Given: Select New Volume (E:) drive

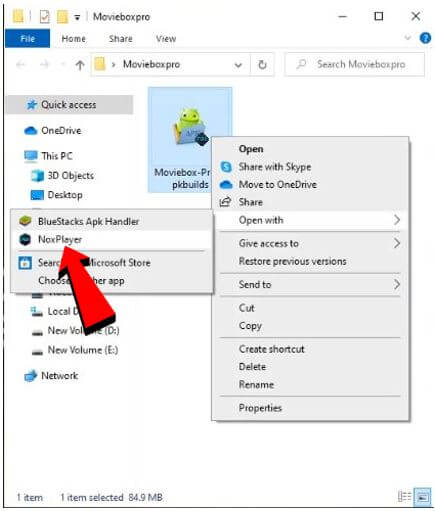Looking at the screenshot, I should click(x=75, y=350).
